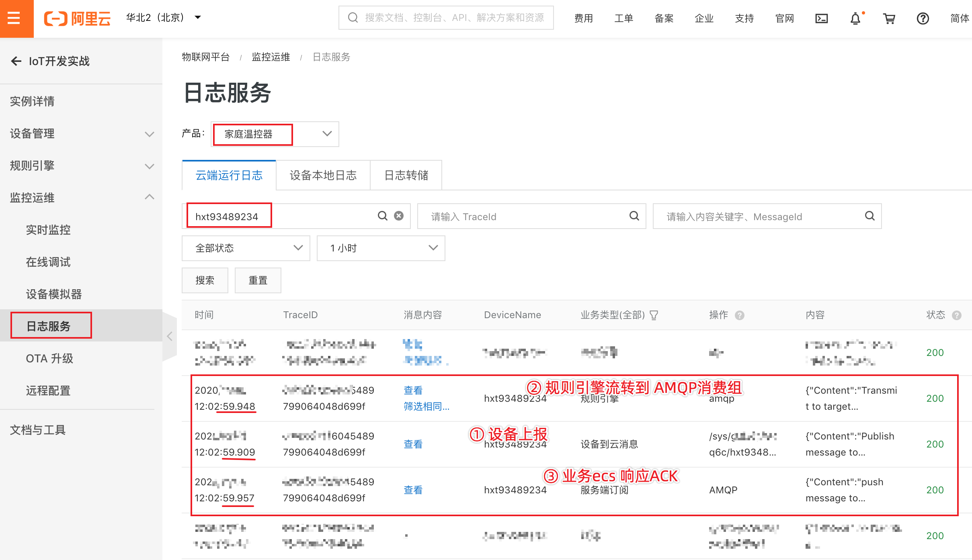Clear the hxt93489234 device name field
The height and width of the screenshot is (560, 972).
(399, 216)
